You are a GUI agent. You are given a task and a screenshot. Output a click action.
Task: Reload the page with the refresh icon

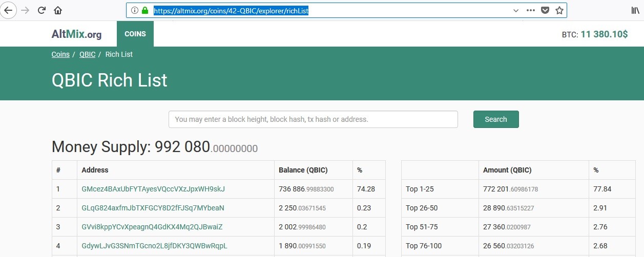(x=42, y=10)
